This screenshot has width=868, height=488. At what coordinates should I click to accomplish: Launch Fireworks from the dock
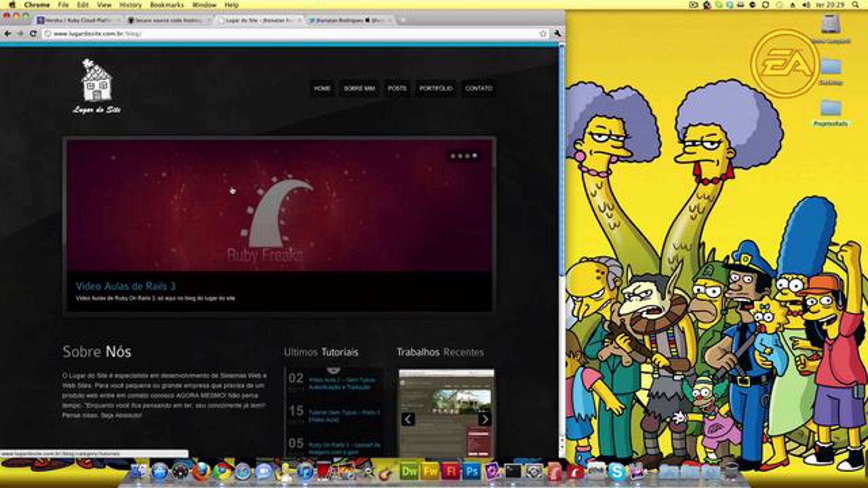click(x=430, y=471)
